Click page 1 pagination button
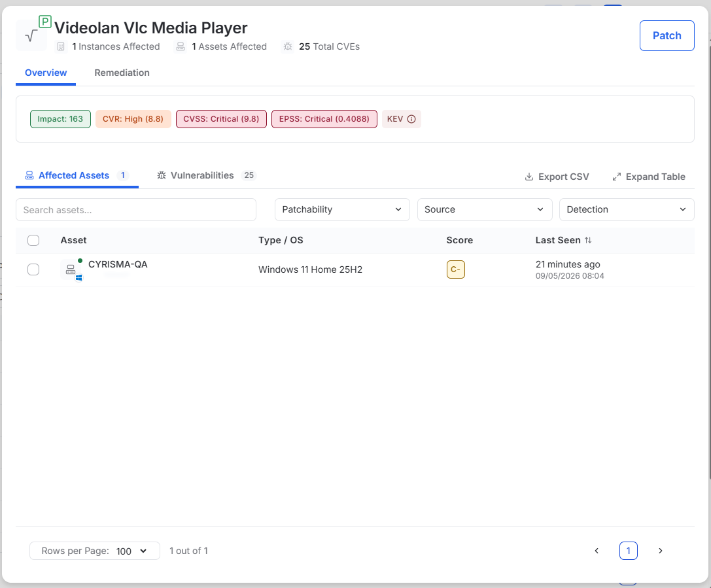Viewport: 711px width, 588px height. (629, 551)
